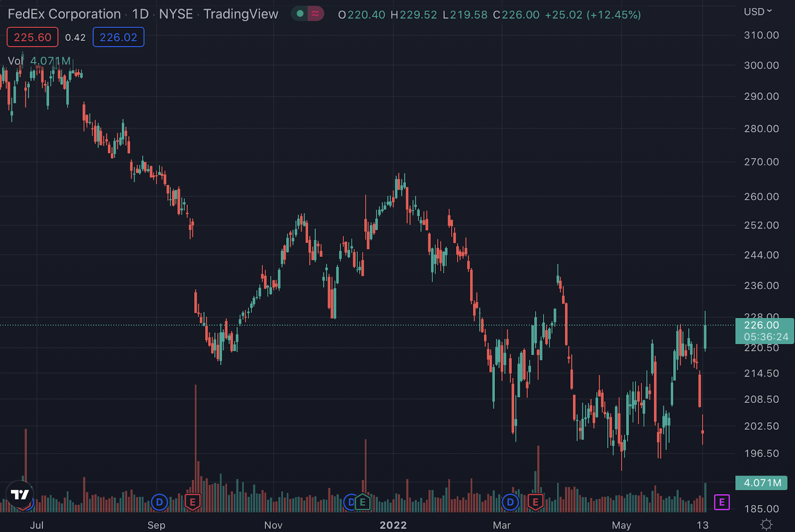
Task: Open the TradingView logo in bottom corner
Action: pos(20,494)
